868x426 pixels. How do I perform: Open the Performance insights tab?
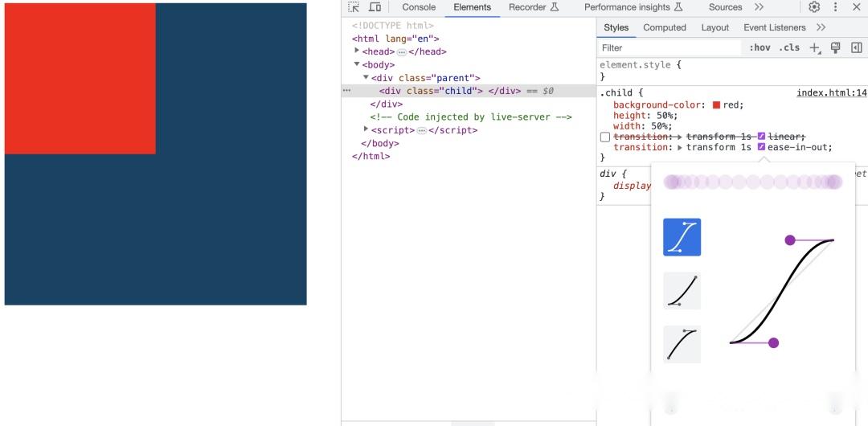633,7
